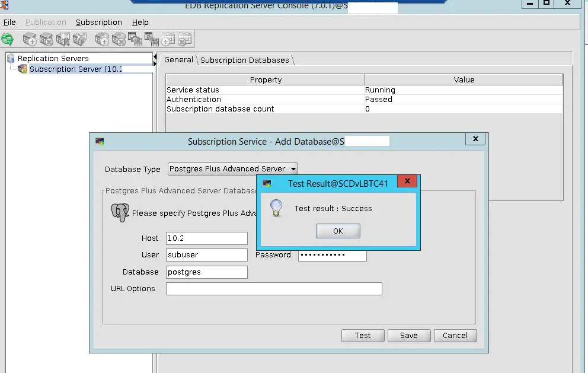Select the Subscription database count cell
Screen dimensions: 588x373
point(265,109)
